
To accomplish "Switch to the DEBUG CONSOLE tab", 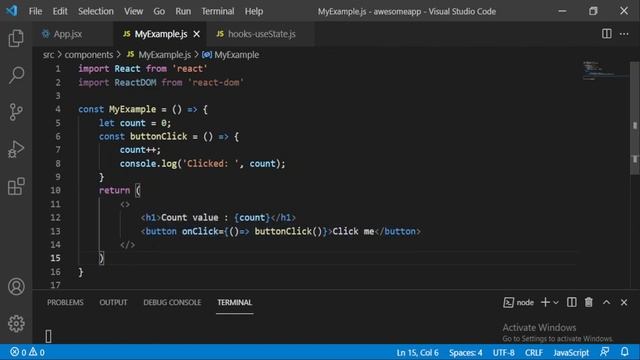I will pyautogui.click(x=172, y=302).
